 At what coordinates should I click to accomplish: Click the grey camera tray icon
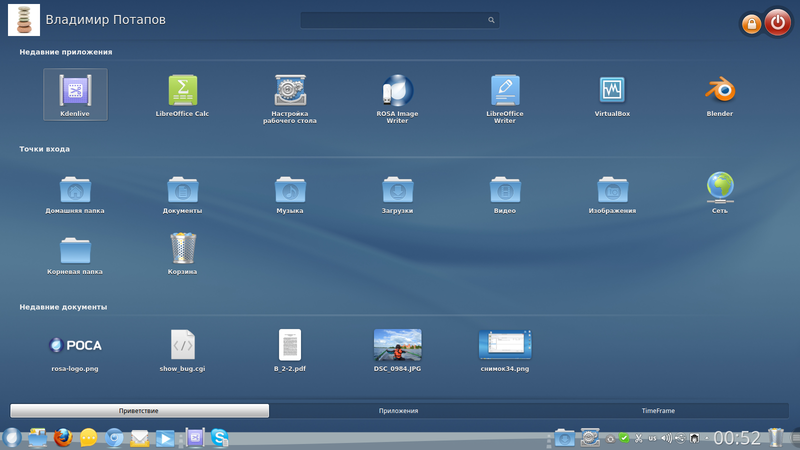610,438
